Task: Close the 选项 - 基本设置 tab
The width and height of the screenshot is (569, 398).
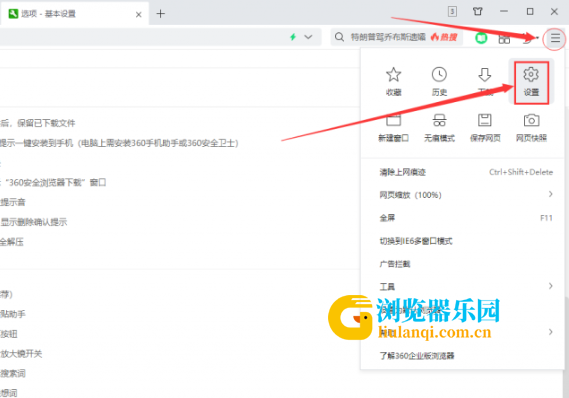Action: point(139,15)
